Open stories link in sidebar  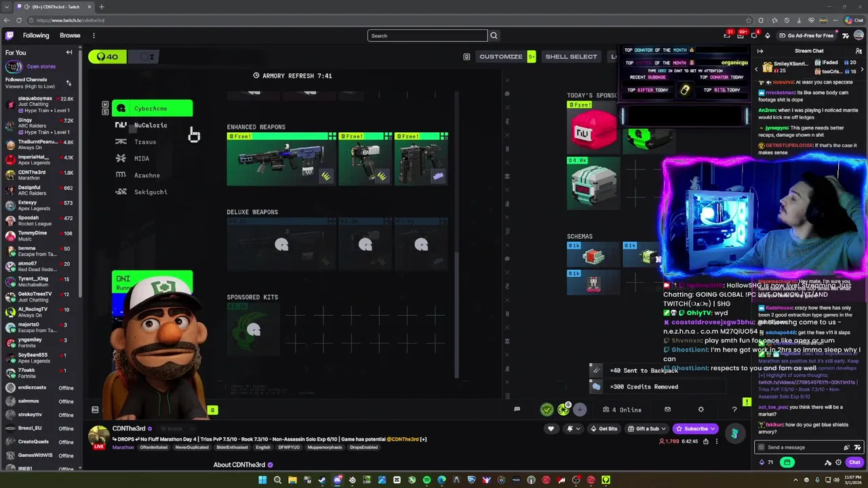[41, 66]
